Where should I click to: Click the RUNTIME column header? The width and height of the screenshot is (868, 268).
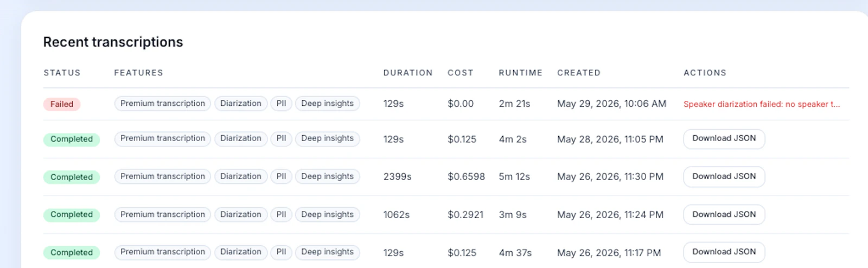pyautogui.click(x=521, y=73)
